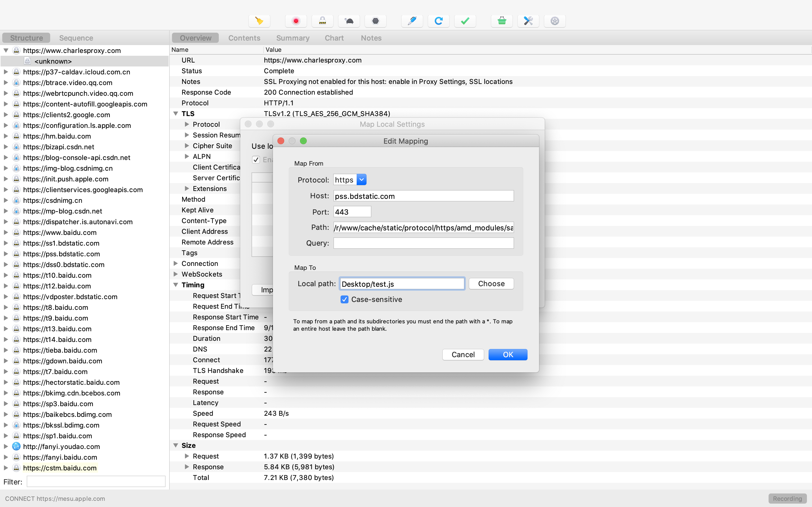
Task: Click into the Query input field
Action: [x=423, y=243]
